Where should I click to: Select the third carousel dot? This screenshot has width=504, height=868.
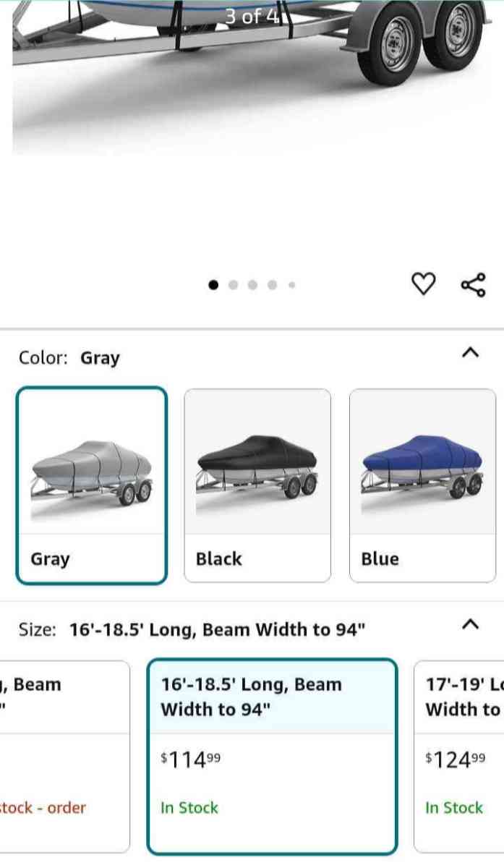point(252,285)
